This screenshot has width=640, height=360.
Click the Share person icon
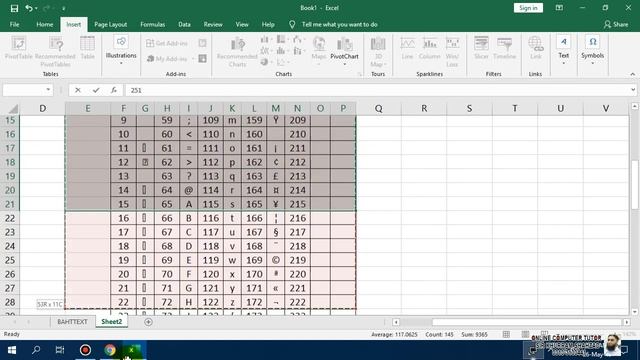pos(607,24)
